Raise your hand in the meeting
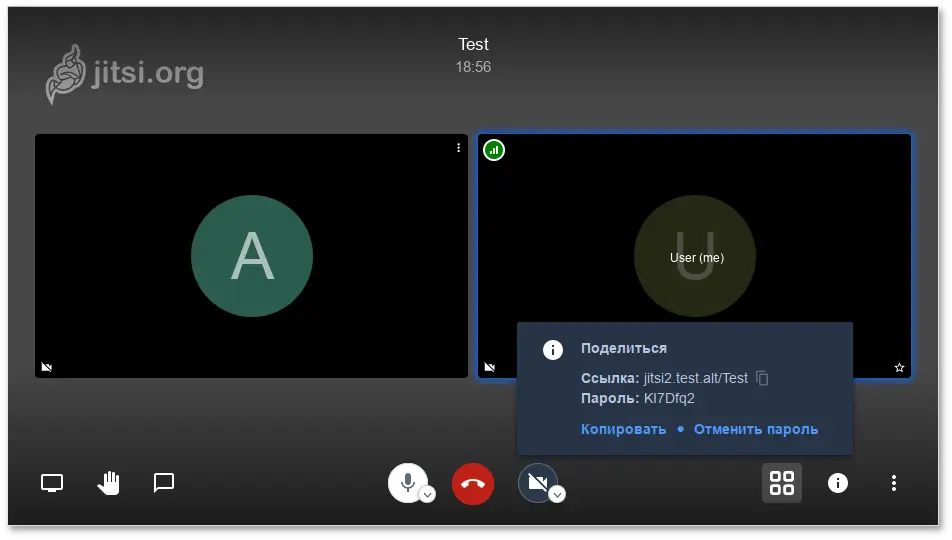Viewport: 952px width, 540px height. point(108,483)
